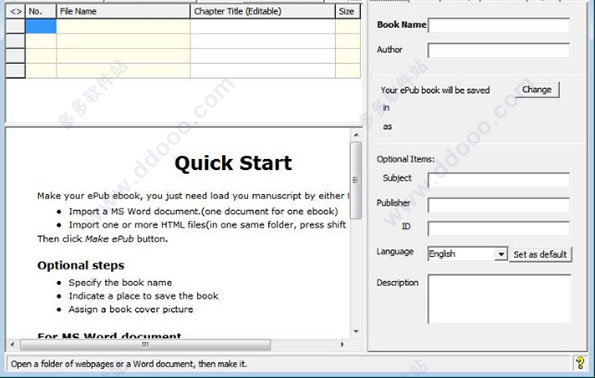
Task: Click the Optional Items label
Action: pyautogui.click(x=405, y=159)
